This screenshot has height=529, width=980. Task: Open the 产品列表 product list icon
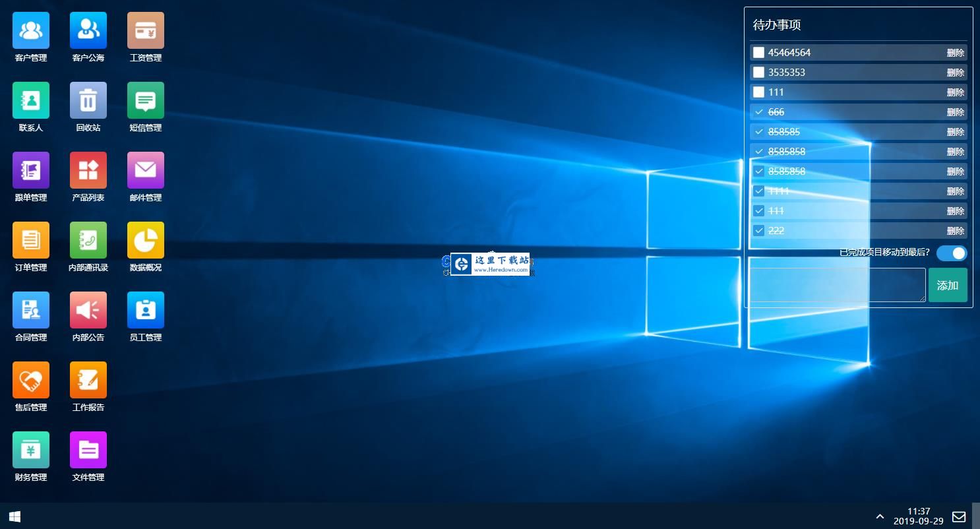pyautogui.click(x=88, y=170)
